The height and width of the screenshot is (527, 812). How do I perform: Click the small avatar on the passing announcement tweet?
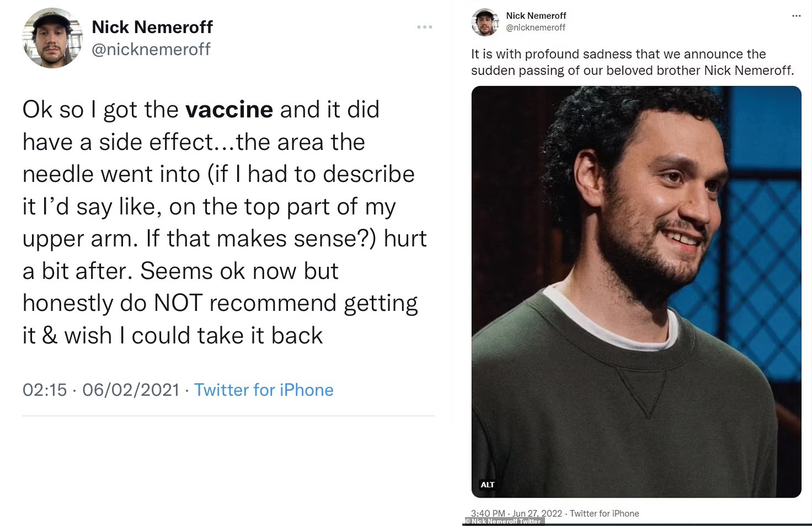(x=485, y=22)
